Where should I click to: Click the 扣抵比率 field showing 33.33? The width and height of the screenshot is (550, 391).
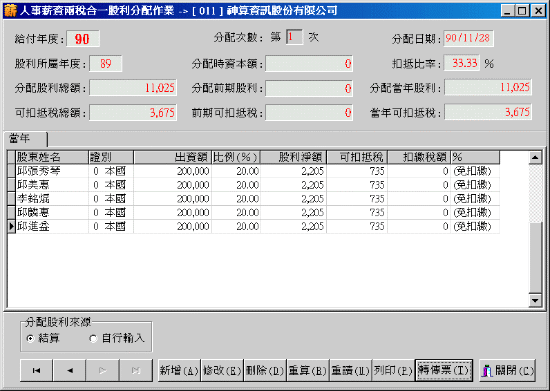[x=462, y=63]
